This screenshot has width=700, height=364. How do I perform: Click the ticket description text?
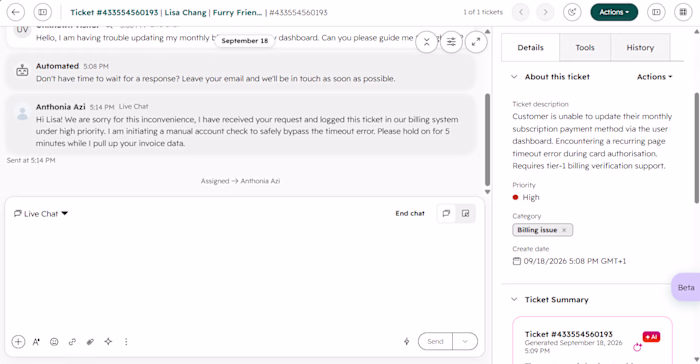coord(592,141)
